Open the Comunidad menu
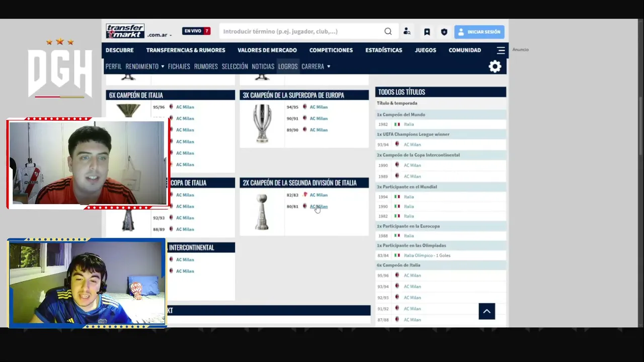 pos(465,50)
